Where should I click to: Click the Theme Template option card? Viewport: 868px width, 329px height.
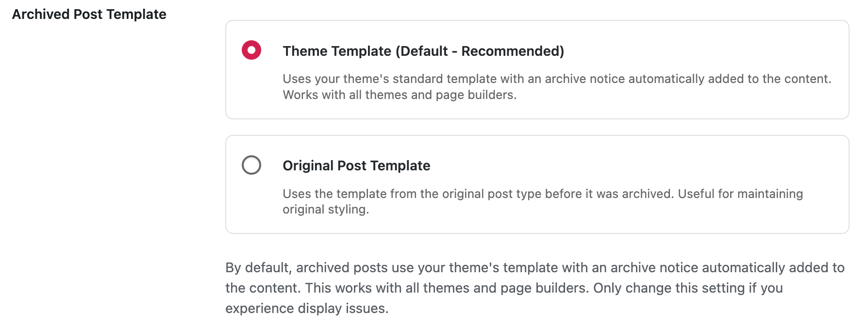click(539, 68)
